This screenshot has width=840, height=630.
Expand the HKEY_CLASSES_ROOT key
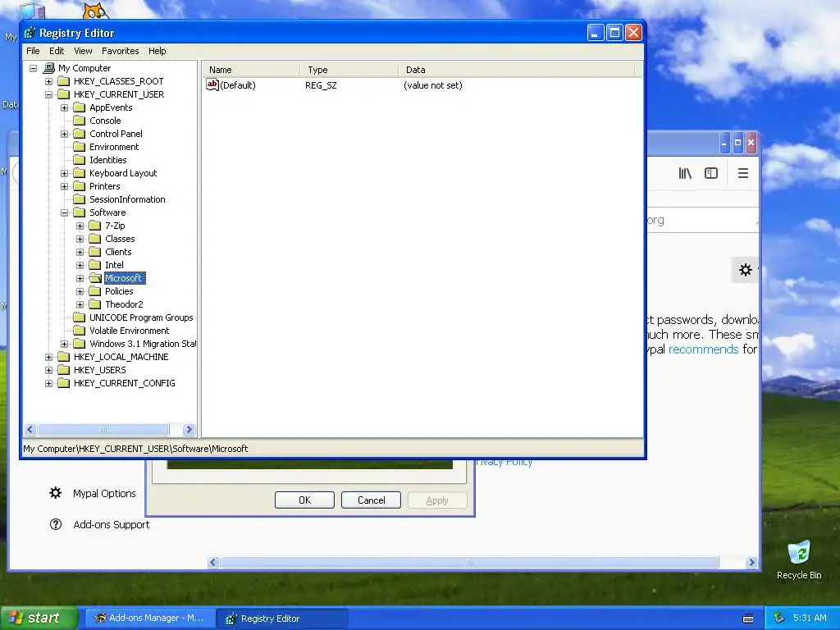[x=48, y=81]
